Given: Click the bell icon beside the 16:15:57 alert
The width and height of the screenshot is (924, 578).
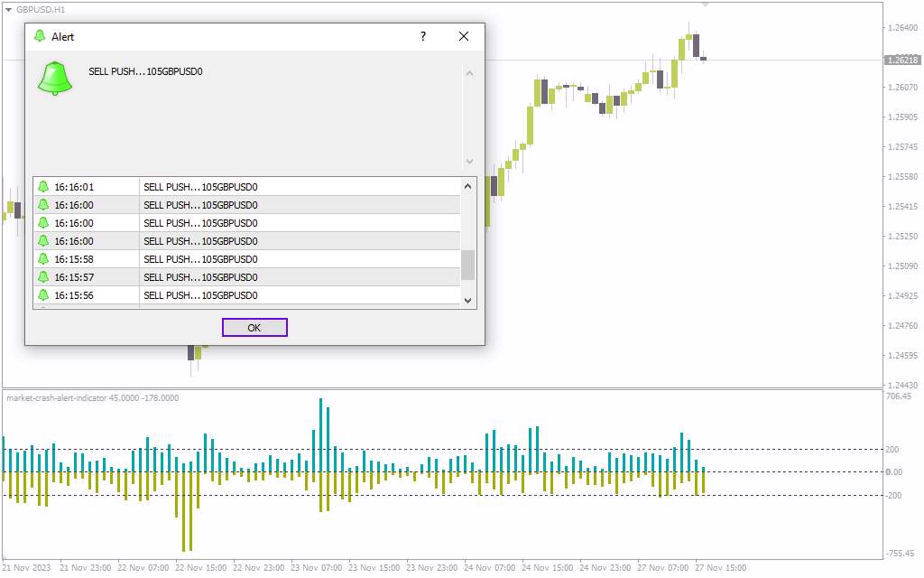Looking at the screenshot, I should click(x=42, y=277).
